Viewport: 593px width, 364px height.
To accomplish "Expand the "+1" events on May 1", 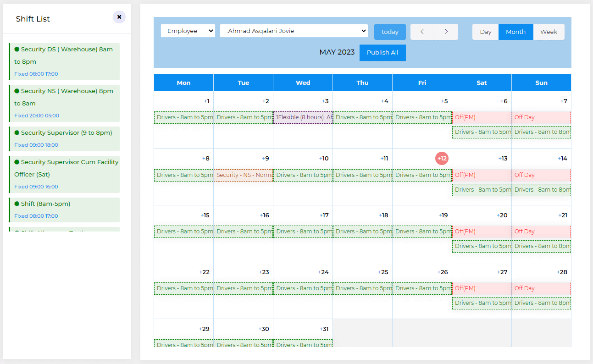I will [206, 101].
